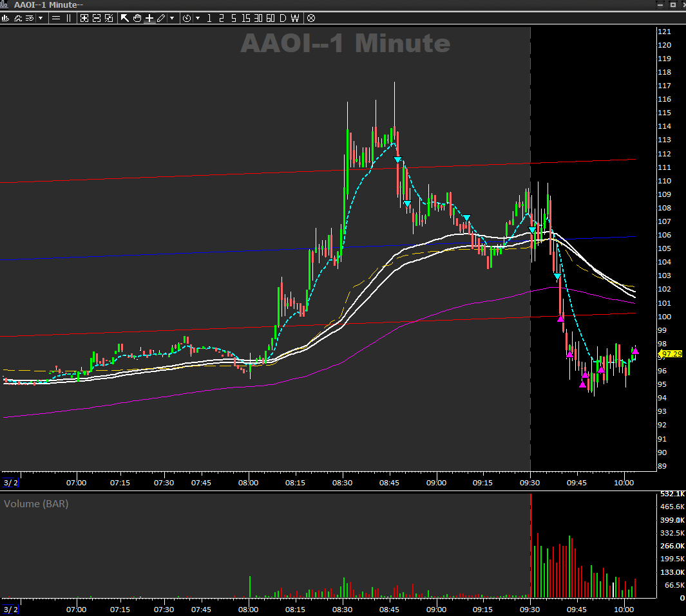Screen dimensions: 686x616
Task: Switch to 1 minute timeframe
Action: point(209,18)
